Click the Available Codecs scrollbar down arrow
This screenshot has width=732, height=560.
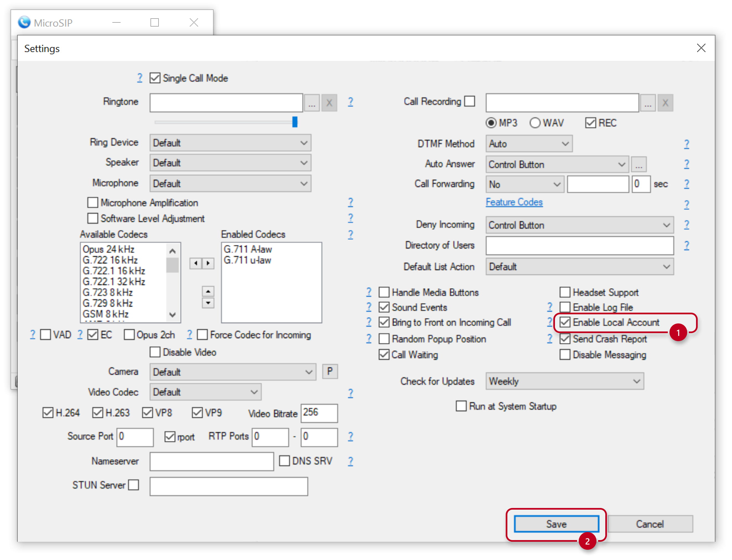[172, 315]
